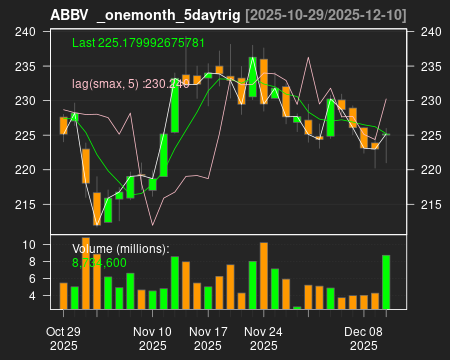Click the last green volume bar near Dec 10
The height and width of the screenshot is (360, 450).
(386, 282)
